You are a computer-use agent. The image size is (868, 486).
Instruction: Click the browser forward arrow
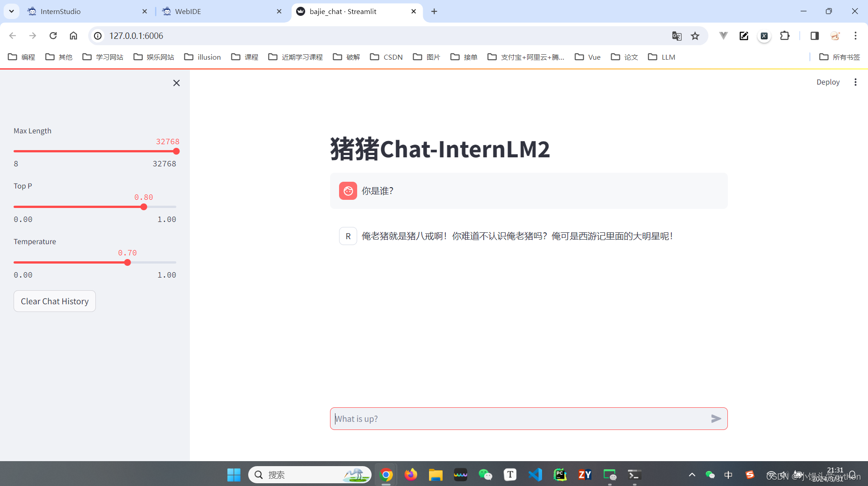[x=33, y=36]
